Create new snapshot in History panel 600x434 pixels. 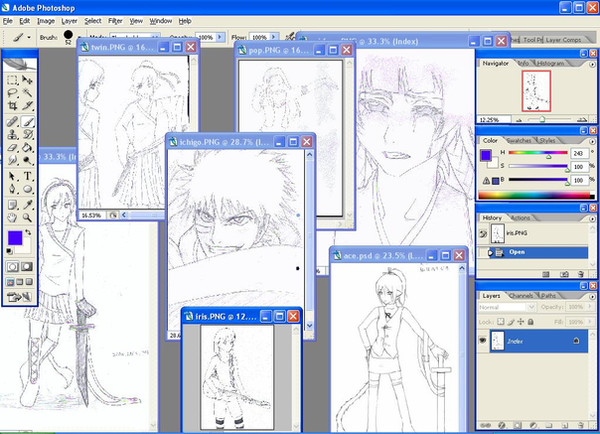(x=564, y=274)
